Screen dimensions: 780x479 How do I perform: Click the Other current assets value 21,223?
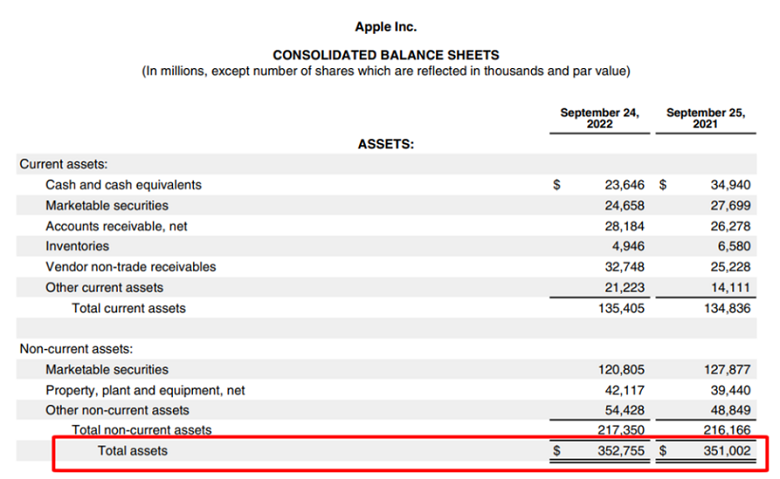pos(624,288)
